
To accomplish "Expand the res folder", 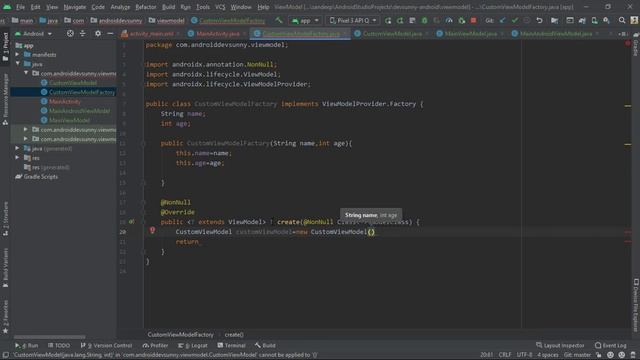I will point(17,158).
